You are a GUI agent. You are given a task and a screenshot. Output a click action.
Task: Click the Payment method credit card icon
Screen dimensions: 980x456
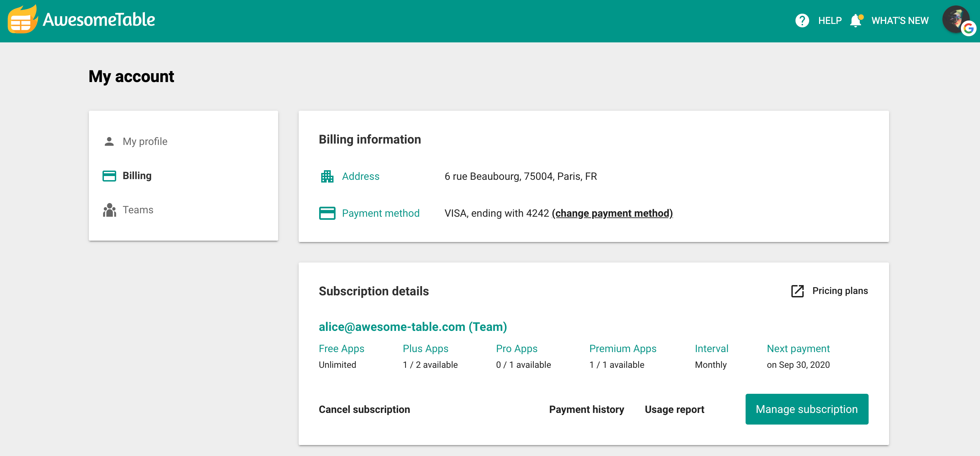(327, 213)
